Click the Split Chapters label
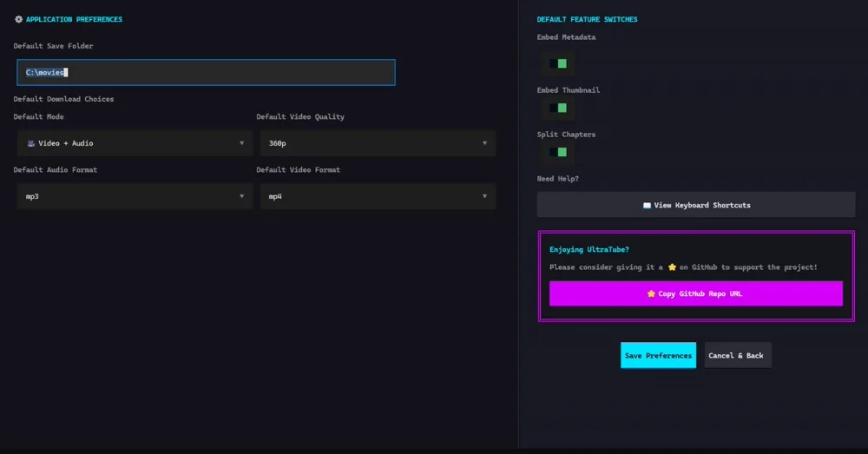The width and height of the screenshot is (868, 454). pos(566,135)
